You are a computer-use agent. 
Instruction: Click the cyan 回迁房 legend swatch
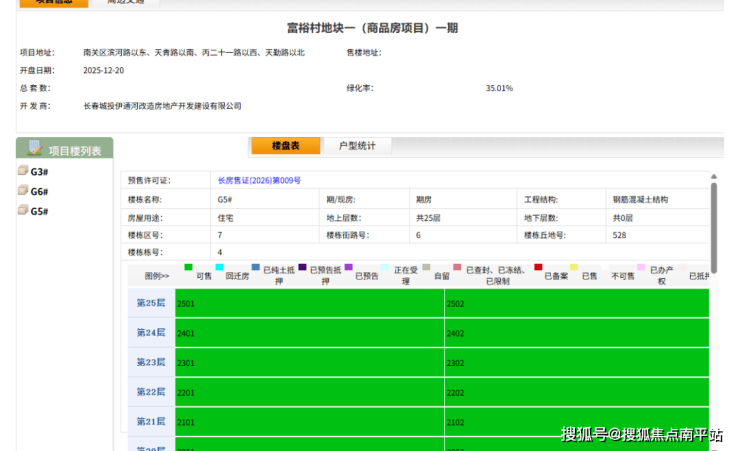(217, 268)
